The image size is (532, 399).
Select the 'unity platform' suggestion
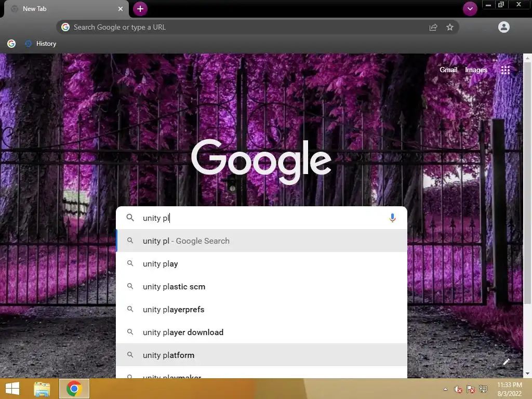point(262,355)
